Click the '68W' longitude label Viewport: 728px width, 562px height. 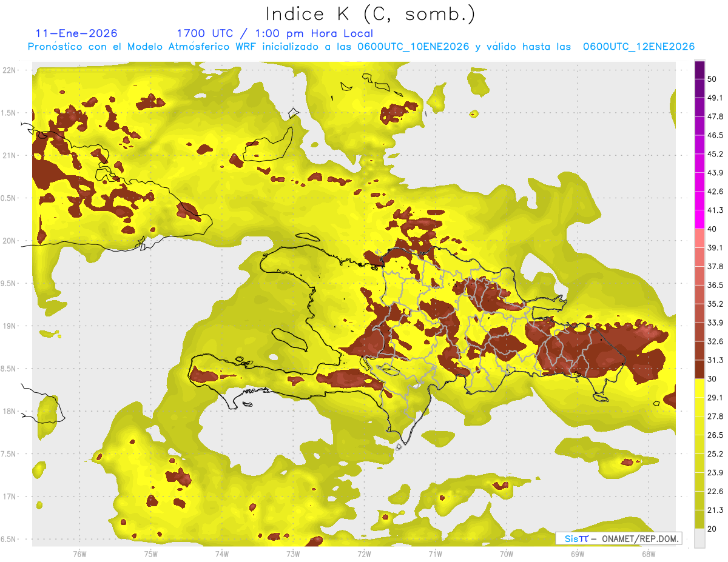pyautogui.click(x=649, y=554)
